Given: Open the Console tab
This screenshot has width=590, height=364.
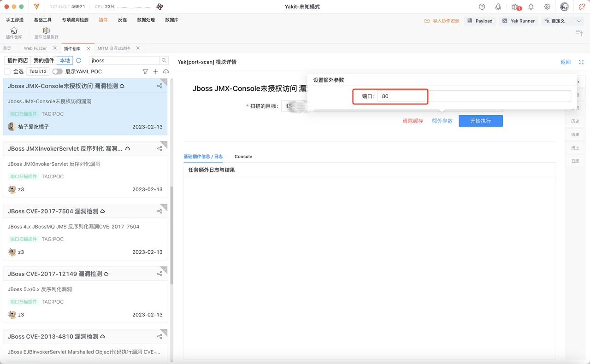Looking at the screenshot, I should point(243,157).
